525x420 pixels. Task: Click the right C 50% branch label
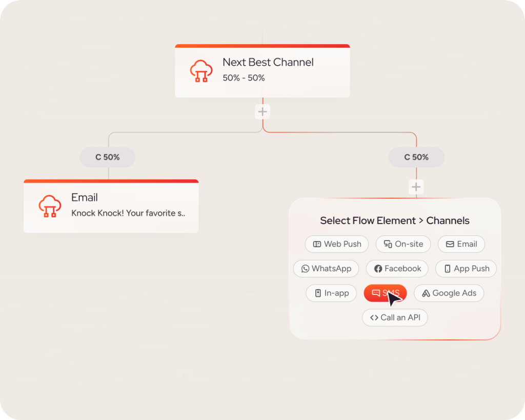[416, 157]
